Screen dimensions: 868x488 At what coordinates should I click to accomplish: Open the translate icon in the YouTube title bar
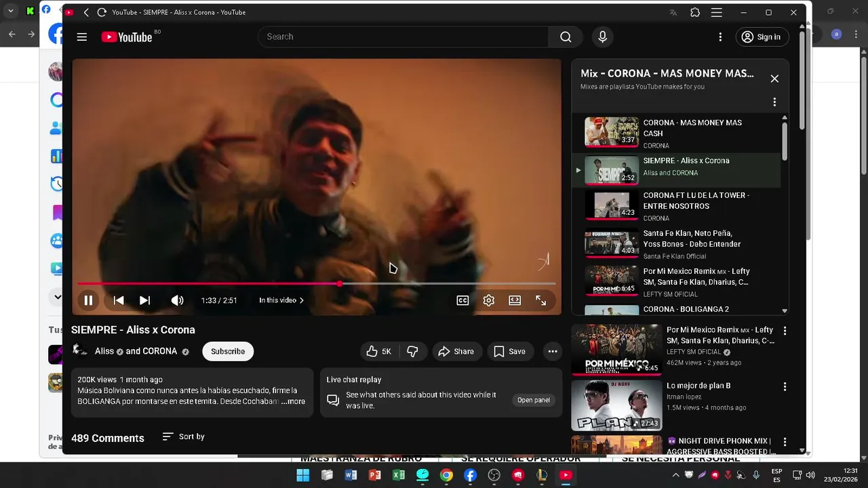click(x=673, y=12)
